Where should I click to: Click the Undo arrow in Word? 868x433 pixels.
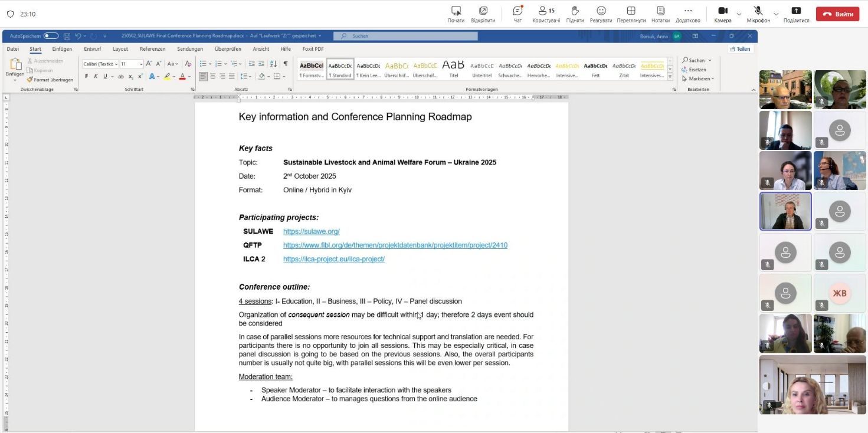point(78,36)
